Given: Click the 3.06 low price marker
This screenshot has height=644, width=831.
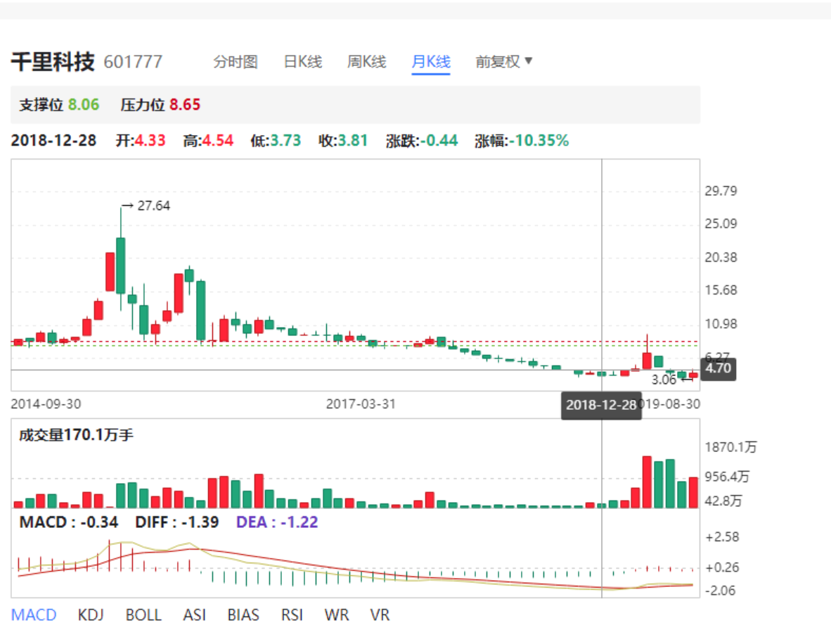Looking at the screenshot, I should coord(664,380).
